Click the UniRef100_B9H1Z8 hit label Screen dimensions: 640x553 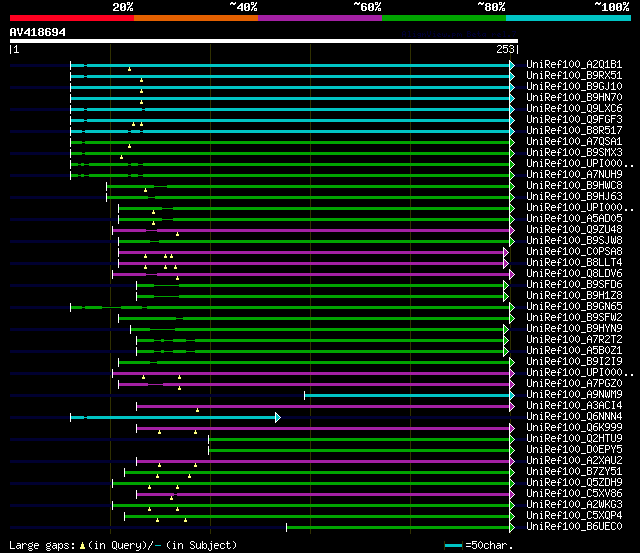pyautogui.click(x=574, y=296)
